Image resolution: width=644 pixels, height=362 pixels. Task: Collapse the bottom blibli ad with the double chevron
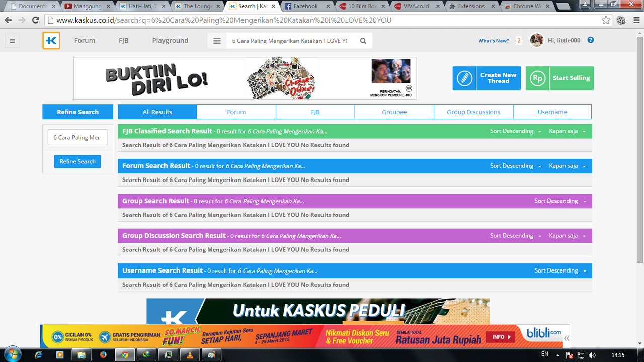tap(567, 338)
